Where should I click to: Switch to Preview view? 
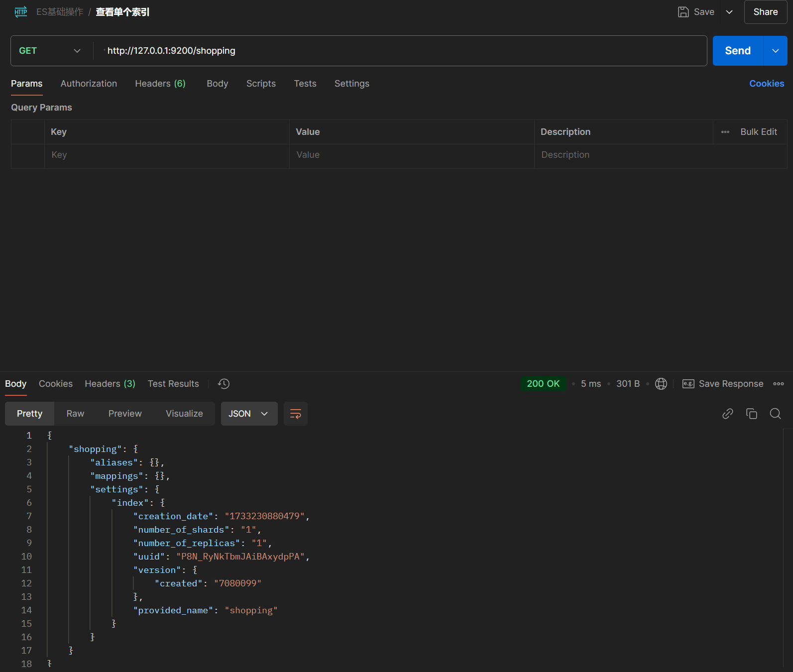125,414
